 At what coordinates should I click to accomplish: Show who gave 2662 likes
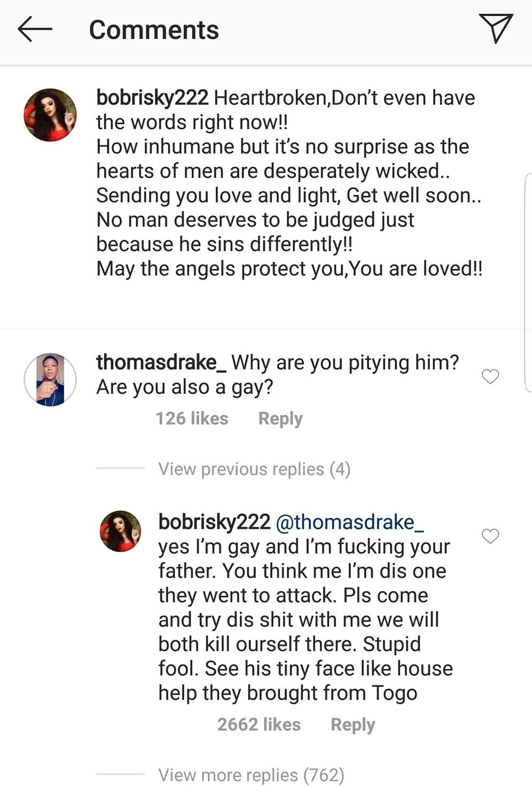coord(259,724)
